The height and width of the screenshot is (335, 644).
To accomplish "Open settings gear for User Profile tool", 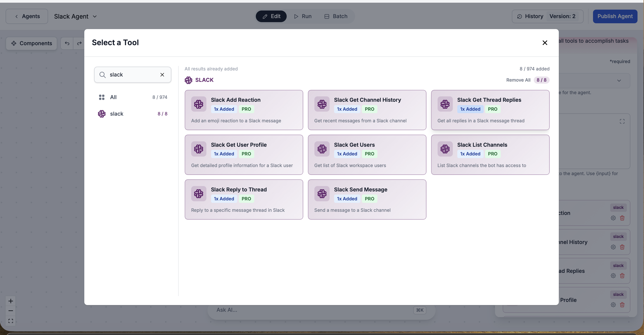I will [x=613, y=305].
